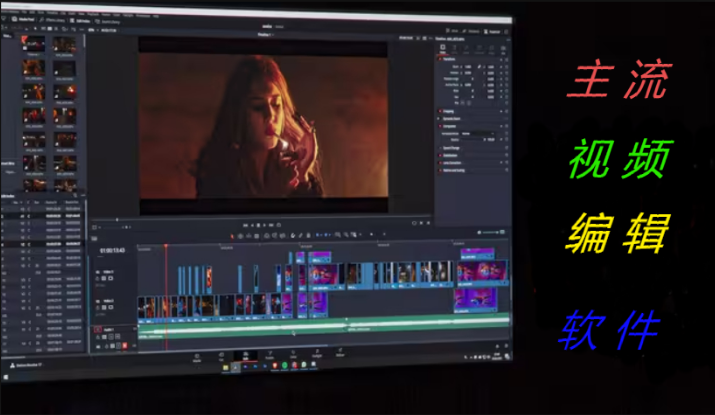Expand the Speed Change section

(451, 148)
